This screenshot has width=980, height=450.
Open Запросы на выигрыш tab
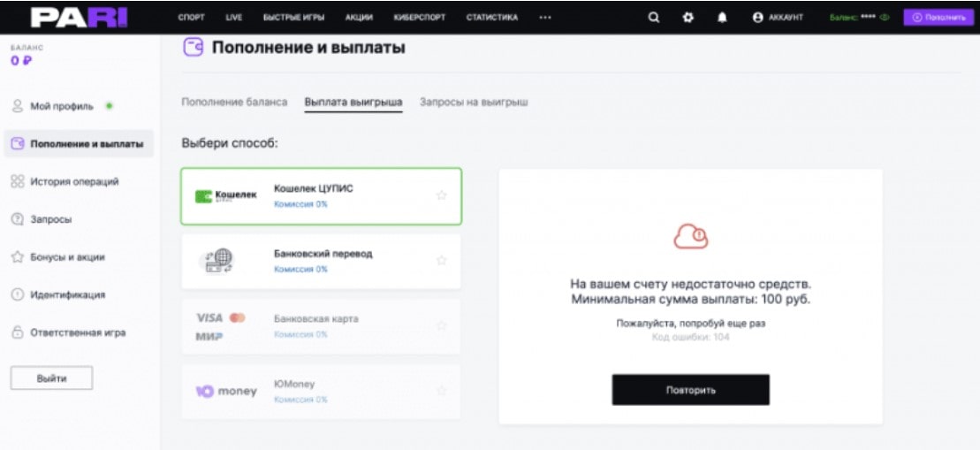point(474,103)
